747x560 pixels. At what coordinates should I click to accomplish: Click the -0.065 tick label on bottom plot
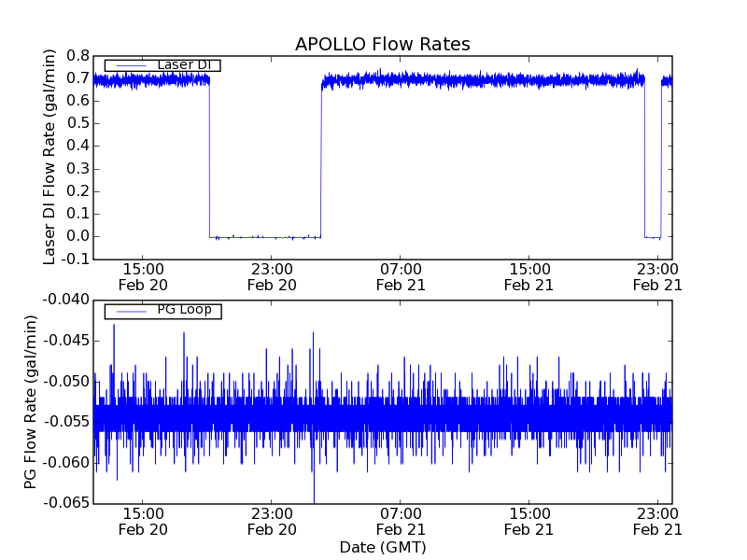coord(66,503)
